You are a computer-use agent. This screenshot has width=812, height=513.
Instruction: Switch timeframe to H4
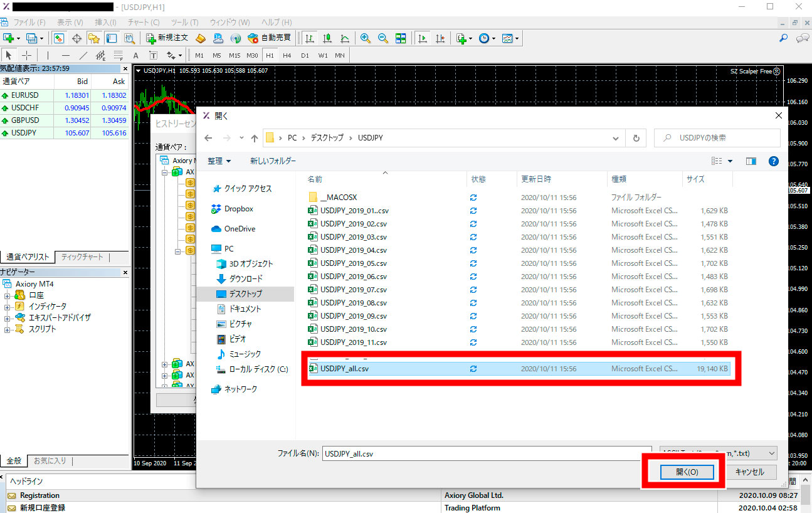[x=287, y=55]
